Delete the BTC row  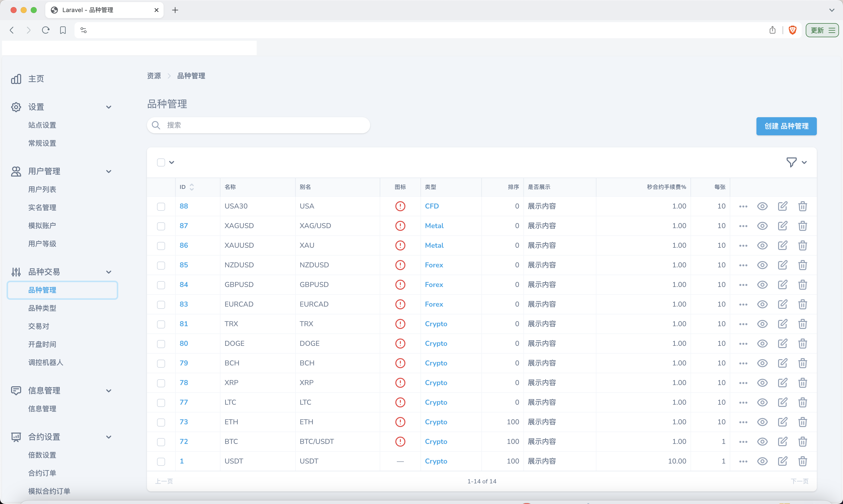pyautogui.click(x=802, y=442)
